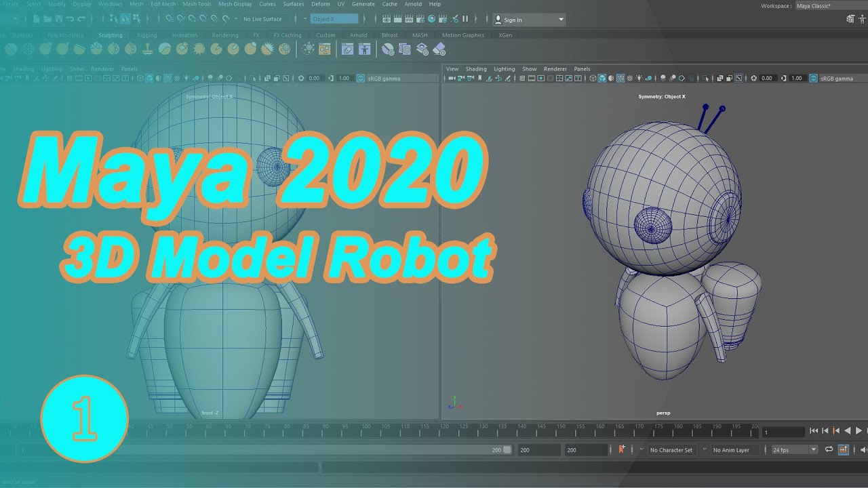Toggle grid display in persp panel toolbar
Viewport: 868px width, 488px height.
[522, 78]
